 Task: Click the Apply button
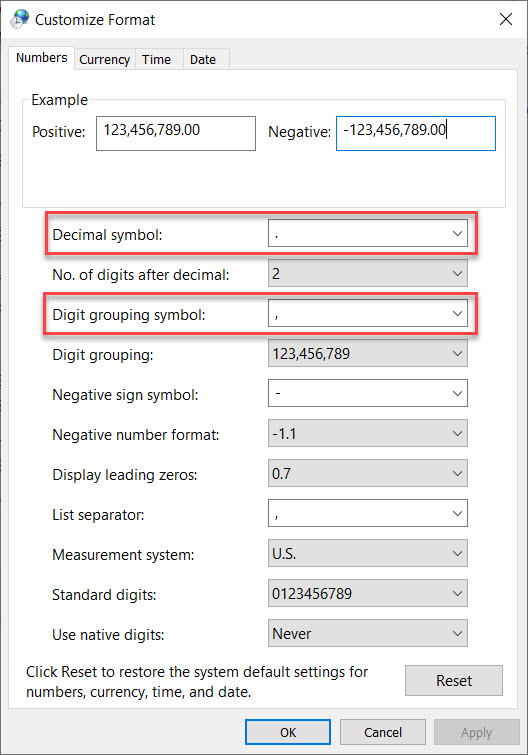click(x=476, y=732)
